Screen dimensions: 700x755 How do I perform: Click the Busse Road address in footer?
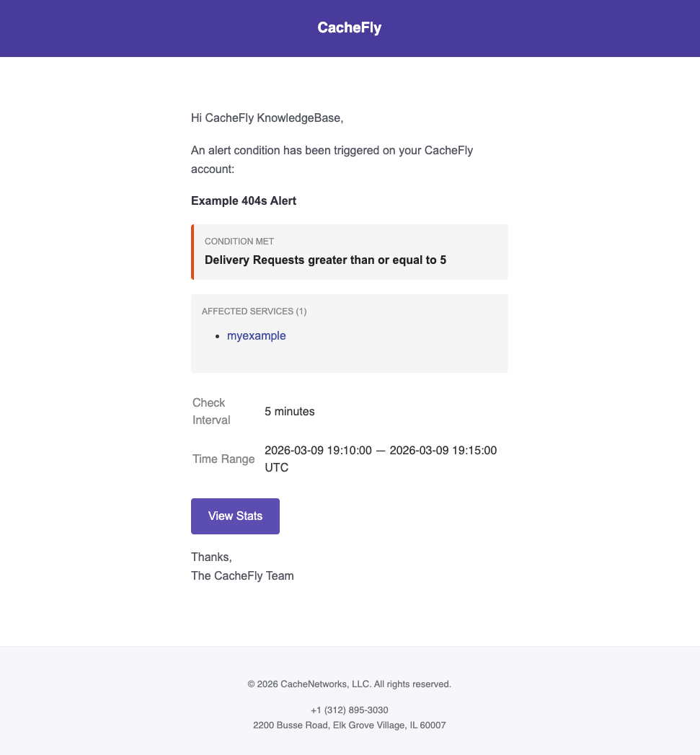coord(350,725)
